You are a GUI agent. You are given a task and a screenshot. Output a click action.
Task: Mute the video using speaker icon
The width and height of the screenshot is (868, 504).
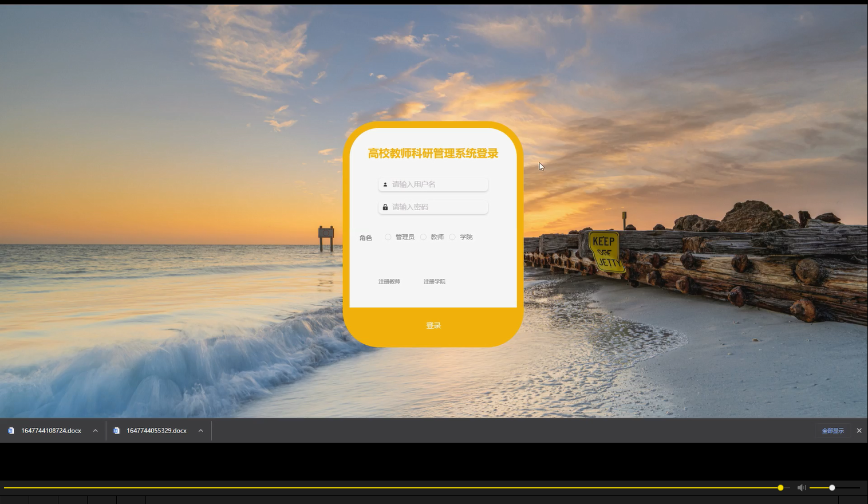(801, 488)
